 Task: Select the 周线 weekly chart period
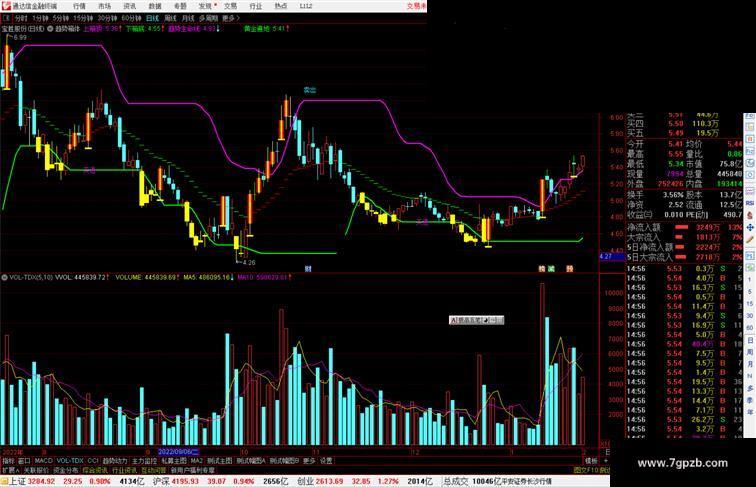171,18
